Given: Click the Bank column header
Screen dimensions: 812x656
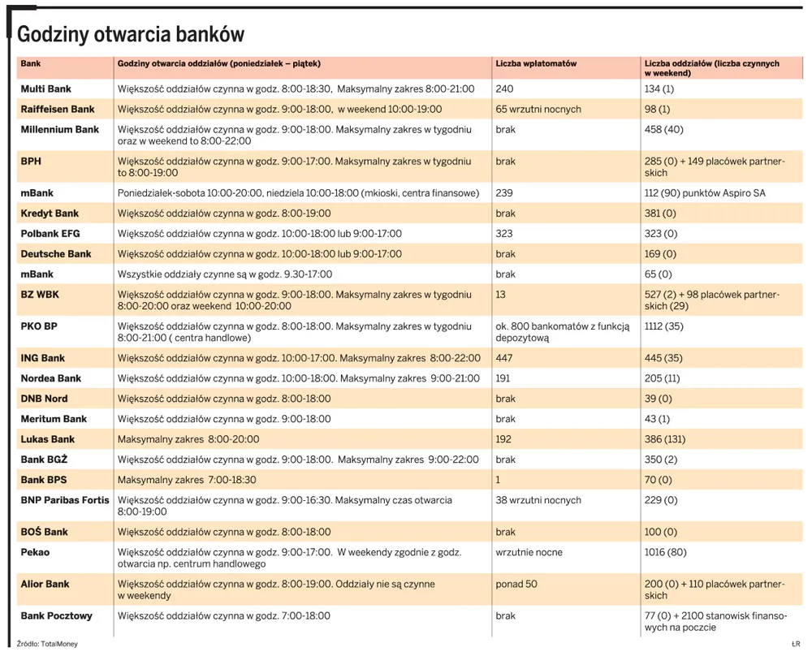Looking at the screenshot, I should (31, 63).
